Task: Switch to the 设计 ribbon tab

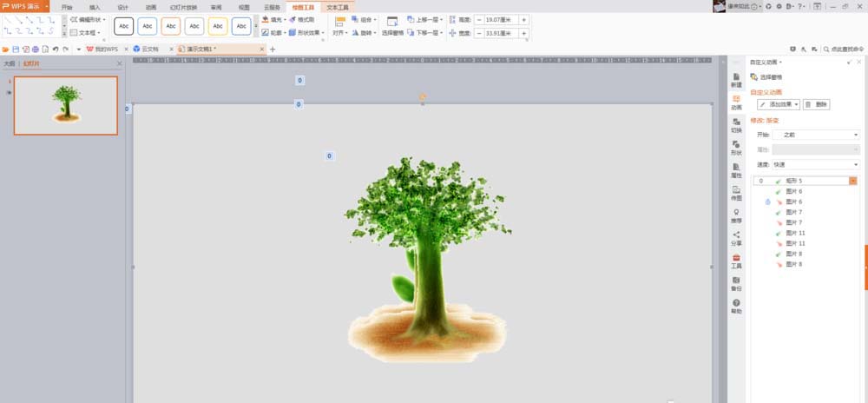Action: pos(123,7)
